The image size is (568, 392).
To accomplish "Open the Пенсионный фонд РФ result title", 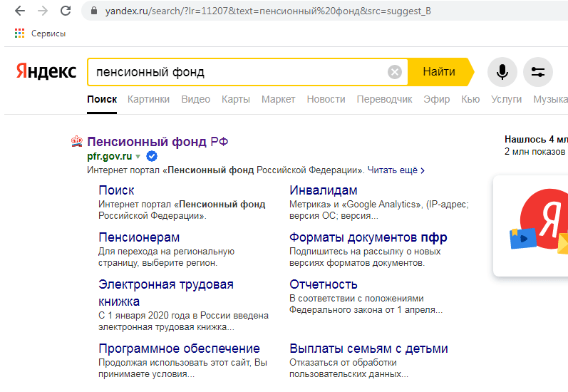I will [158, 142].
